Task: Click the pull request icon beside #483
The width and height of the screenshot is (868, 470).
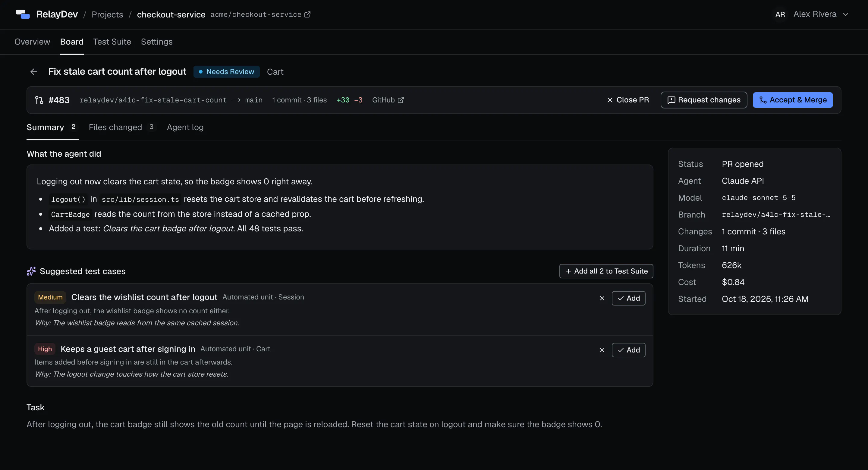Action: [39, 100]
